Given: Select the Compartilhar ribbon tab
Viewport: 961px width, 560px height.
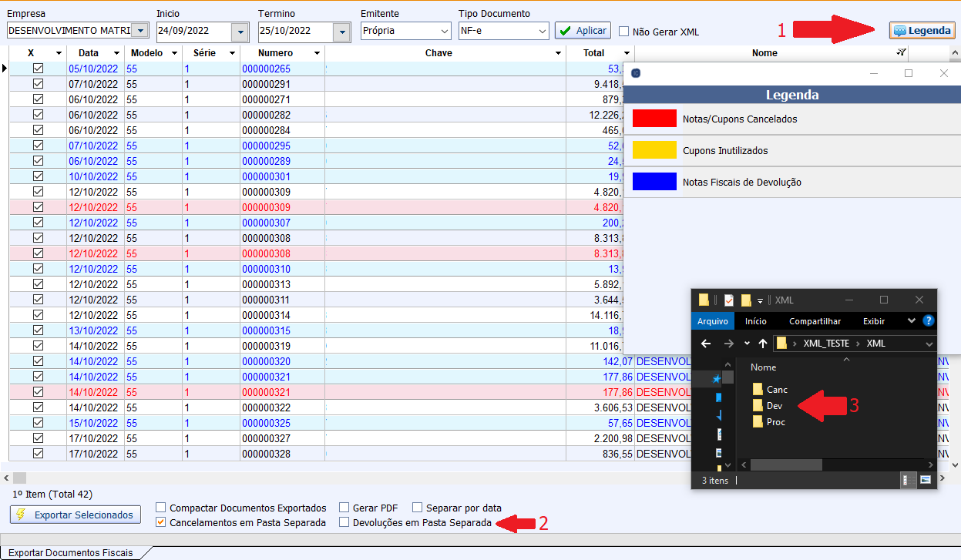Looking at the screenshot, I should pos(815,321).
